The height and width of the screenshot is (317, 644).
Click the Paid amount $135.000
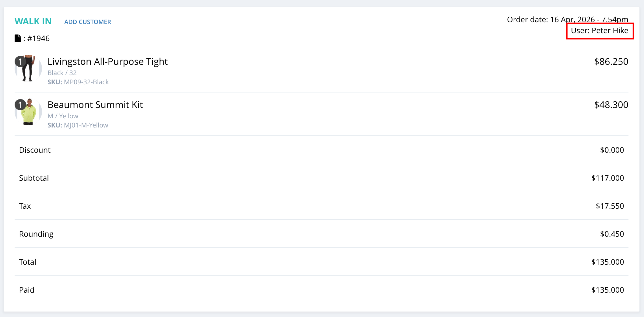[607, 290]
